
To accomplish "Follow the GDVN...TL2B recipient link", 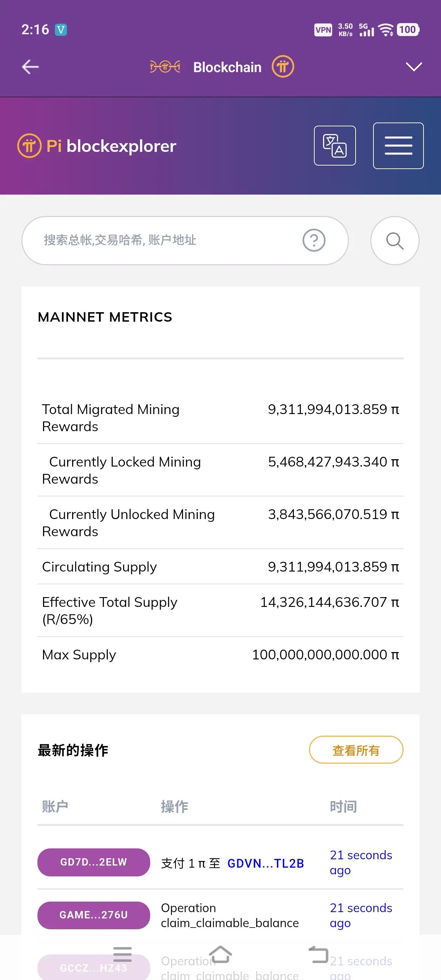I will 265,863.
